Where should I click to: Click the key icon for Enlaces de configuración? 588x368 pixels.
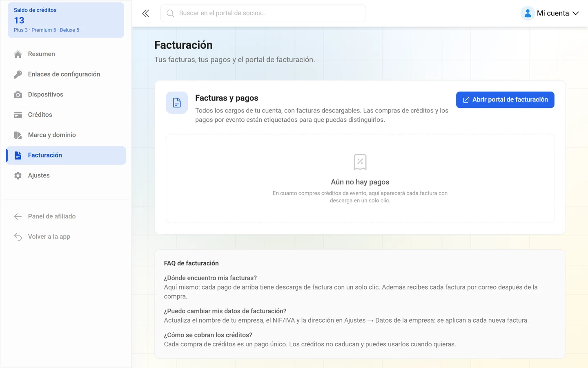tap(18, 74)
